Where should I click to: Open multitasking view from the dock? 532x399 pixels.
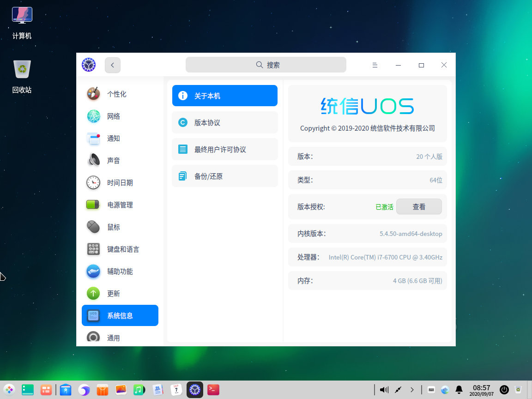[x=46, y=390]
